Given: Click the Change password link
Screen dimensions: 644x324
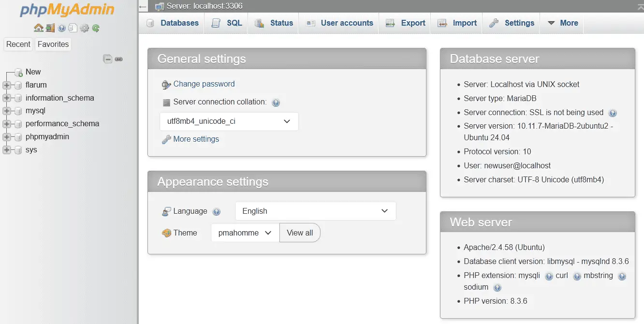Looking at the screenshot, I should pos(204,84).
